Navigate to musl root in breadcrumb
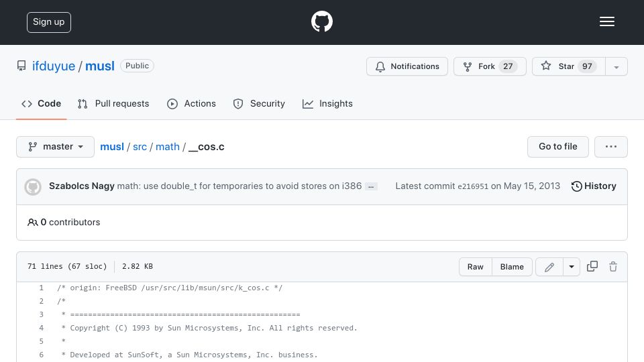Viewport: 644px width, 362px height. click(112, 147)
